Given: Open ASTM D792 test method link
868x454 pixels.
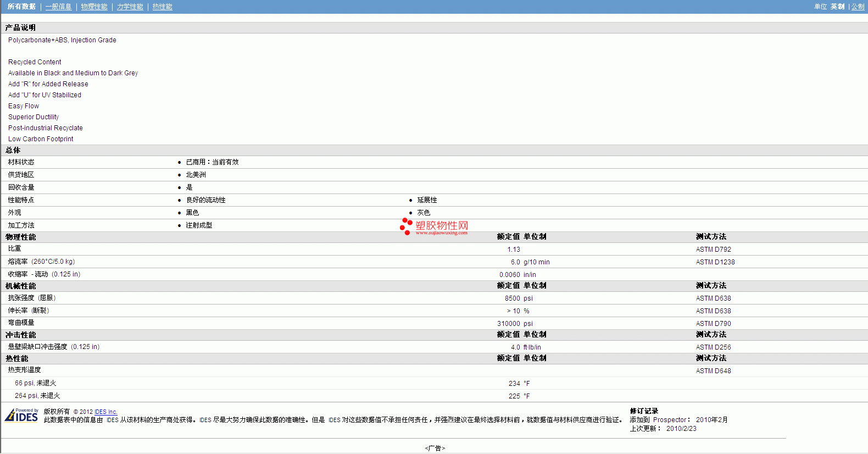Looking at the screenshot, I should click(x=714, y=250).
